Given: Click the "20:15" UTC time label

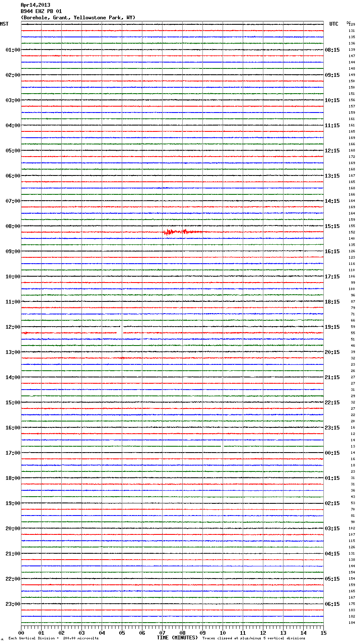Looking at the screenshot, I should point(332,352).
